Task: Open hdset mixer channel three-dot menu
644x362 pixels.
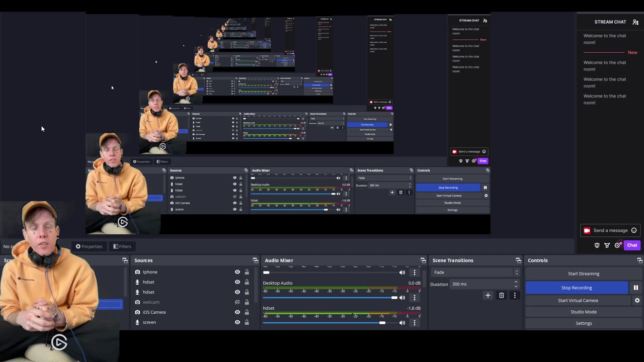Action: tap(415, 323)
